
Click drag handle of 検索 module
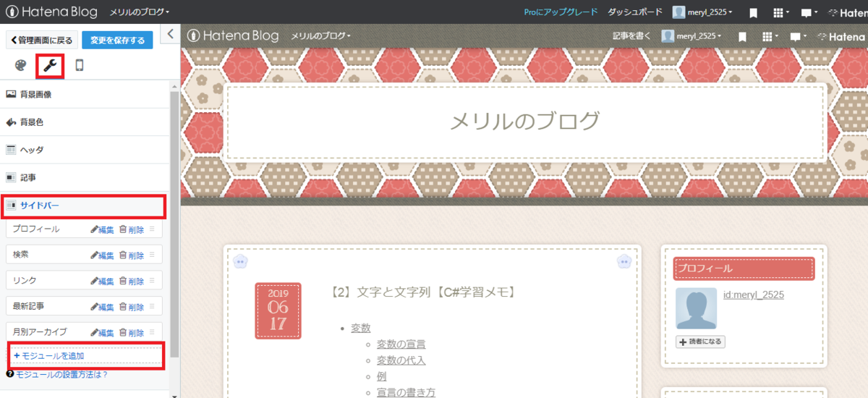[153, 255]
